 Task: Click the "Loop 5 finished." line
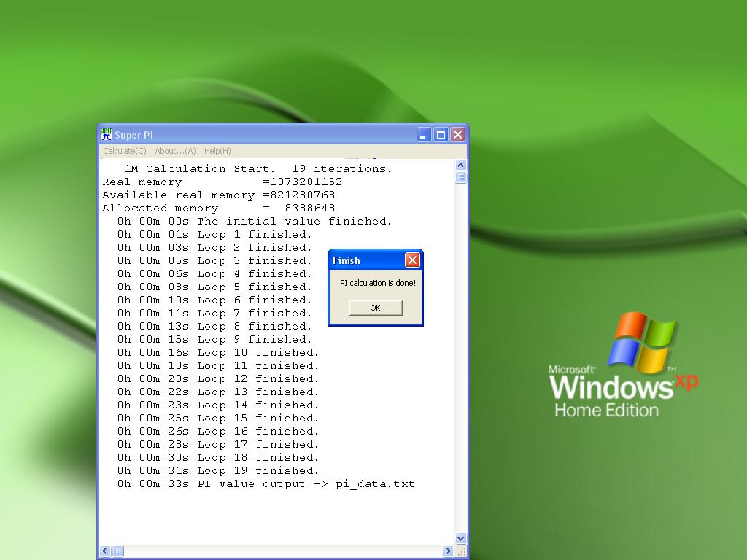click(x=214, y=287)
